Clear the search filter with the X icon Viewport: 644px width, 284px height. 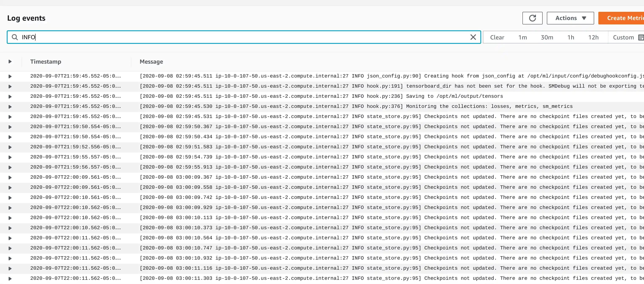pyautogui.click(x=473, y=37)
